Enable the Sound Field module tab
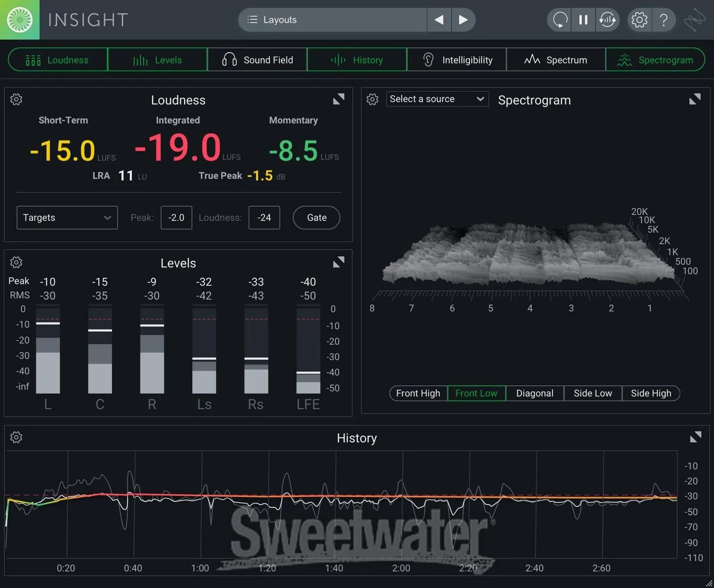Image resolution: width=714 pixels, height=588 pixels. [x=257, y=60]
